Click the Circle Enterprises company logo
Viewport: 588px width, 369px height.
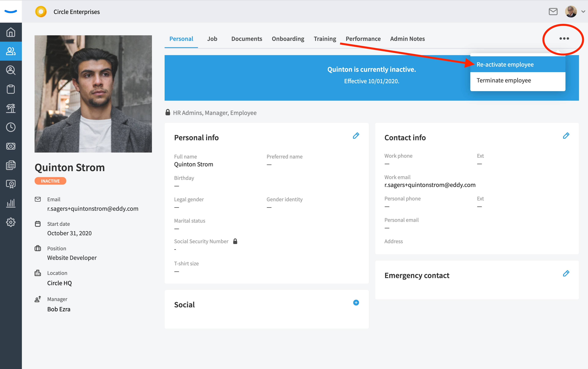[41, 11]
